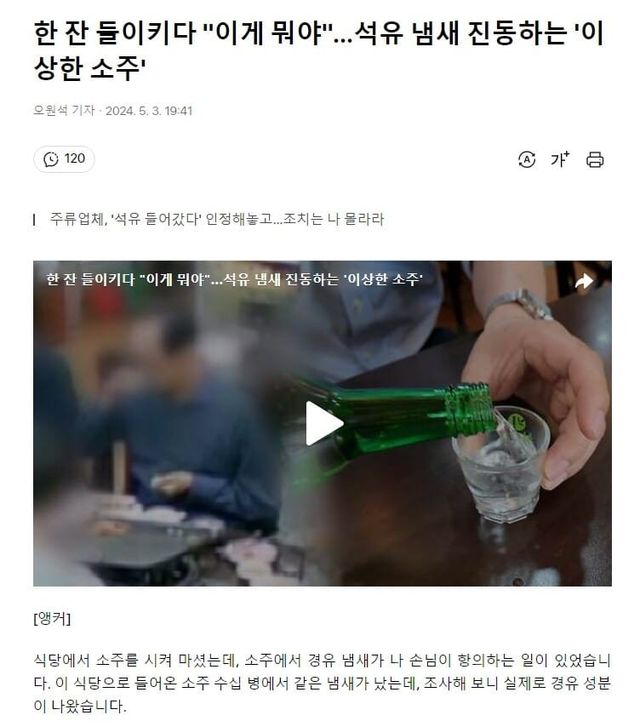Click the paragraph starting 식당에서 소주를

[322, 683]
